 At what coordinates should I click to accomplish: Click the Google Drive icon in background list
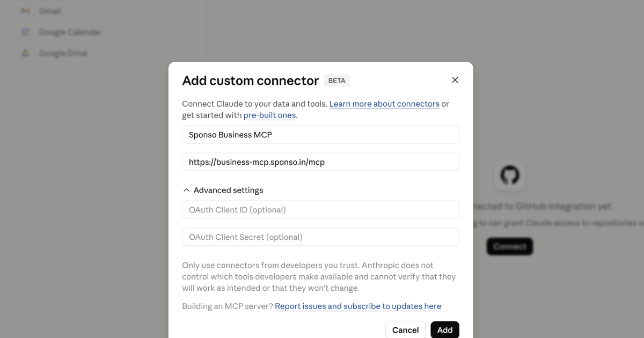click(25, 53)
